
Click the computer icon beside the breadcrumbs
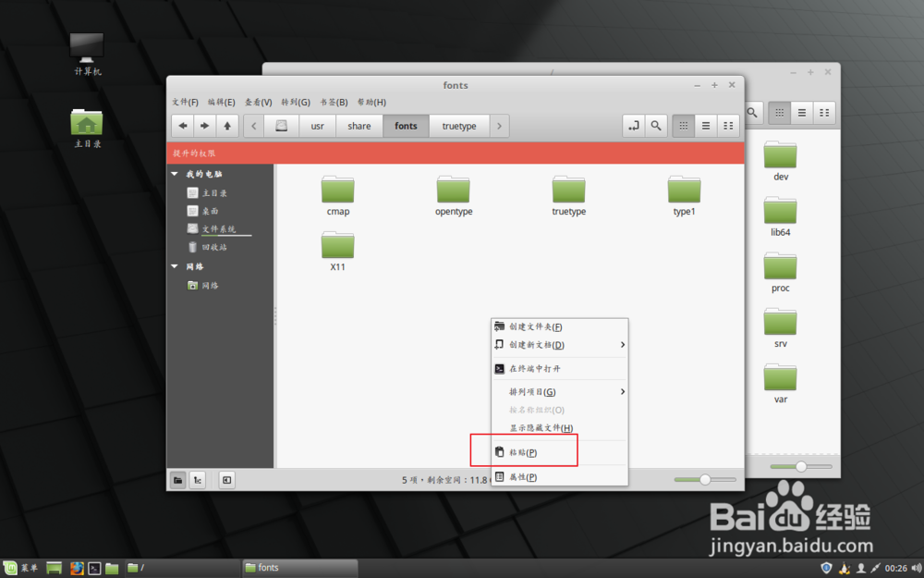point(281,125)
